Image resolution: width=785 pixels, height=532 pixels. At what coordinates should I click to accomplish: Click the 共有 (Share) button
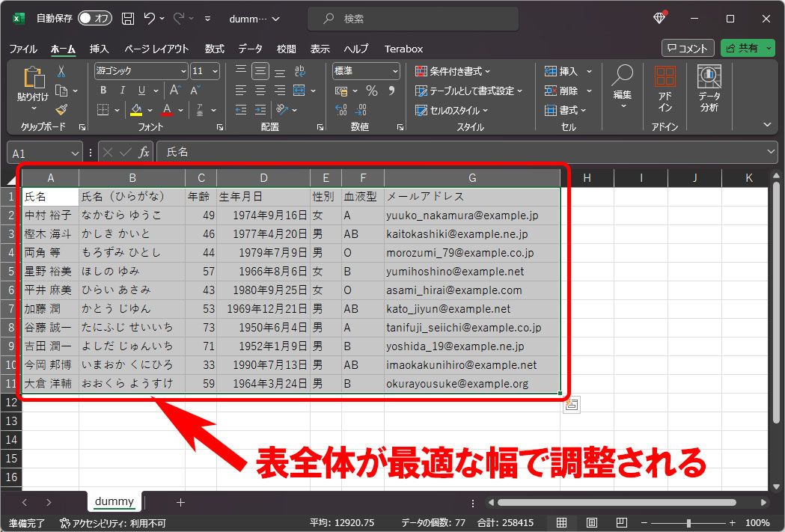pos(748,48)
